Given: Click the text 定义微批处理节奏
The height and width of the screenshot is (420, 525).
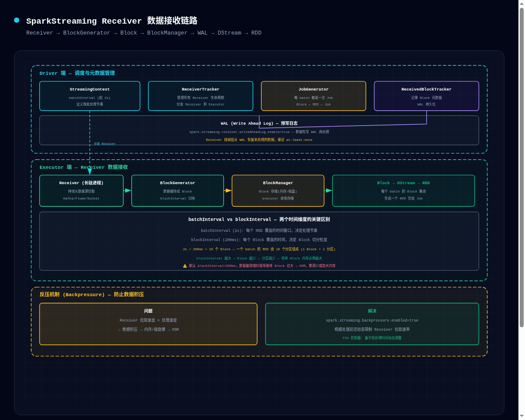Looking at the screenshot, I should click(x=90, y=104).
